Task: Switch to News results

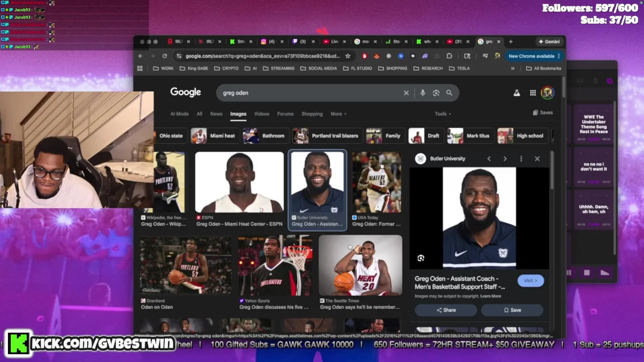Action: point(216,114)
